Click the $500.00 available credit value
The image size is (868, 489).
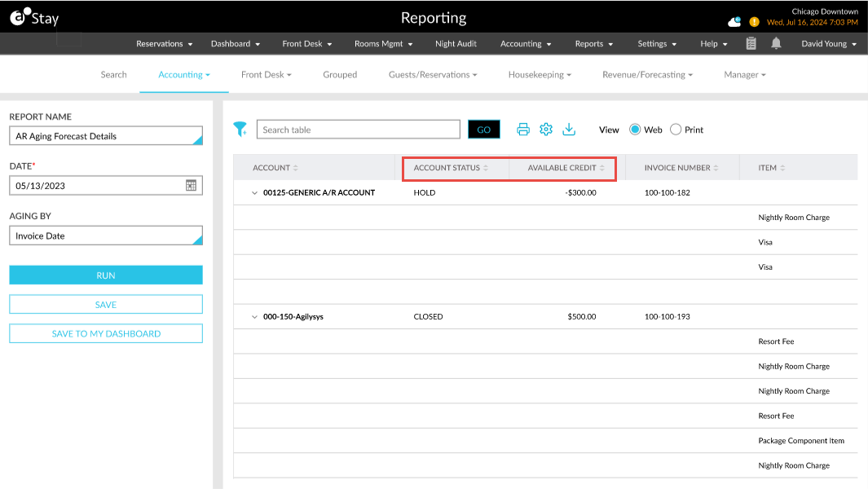(x=582, y=317)
